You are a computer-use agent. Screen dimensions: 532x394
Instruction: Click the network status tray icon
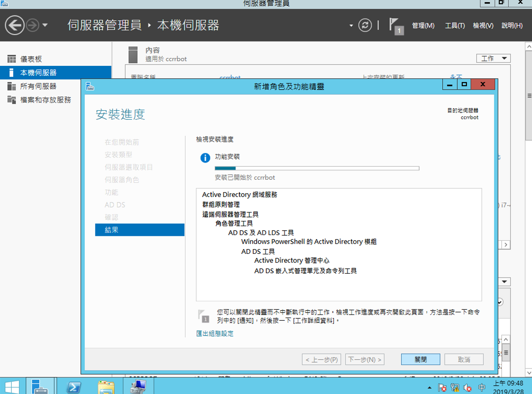click(x=455, y=387)
